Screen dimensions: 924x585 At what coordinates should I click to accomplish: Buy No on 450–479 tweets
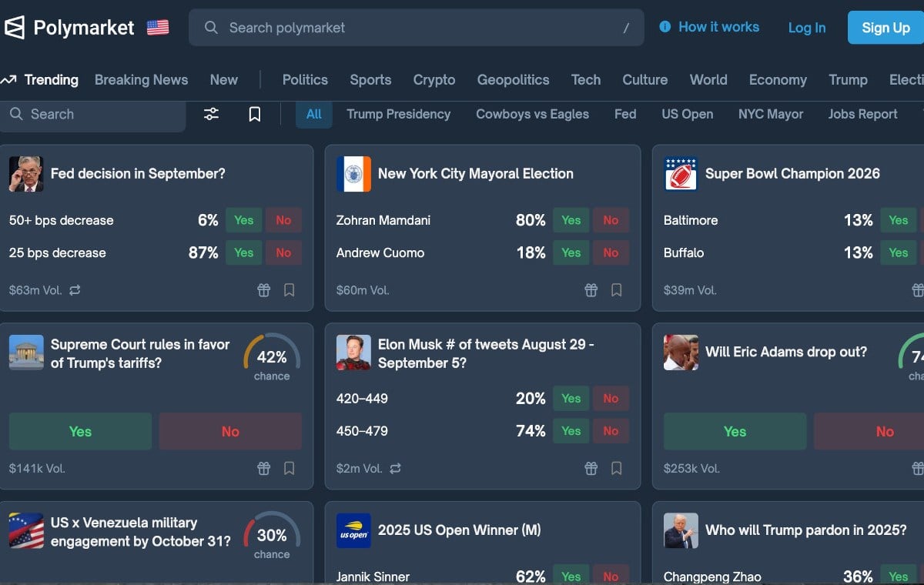click(611, 431)
